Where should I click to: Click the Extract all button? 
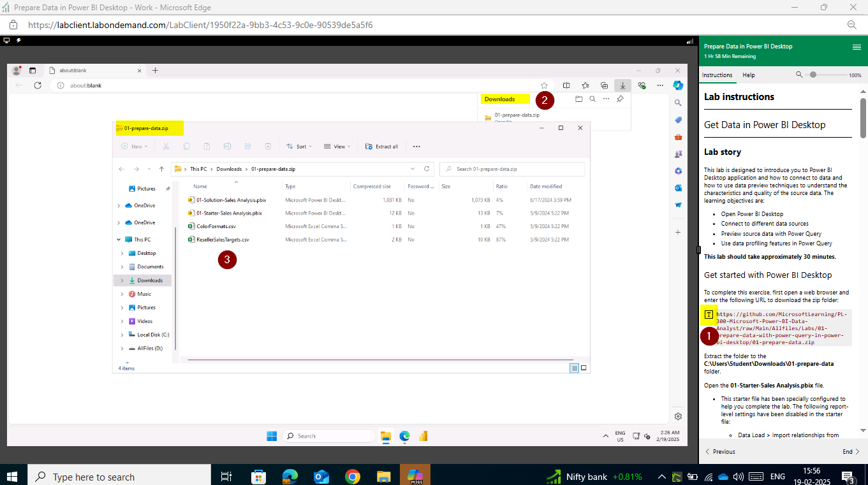point(382,147)
